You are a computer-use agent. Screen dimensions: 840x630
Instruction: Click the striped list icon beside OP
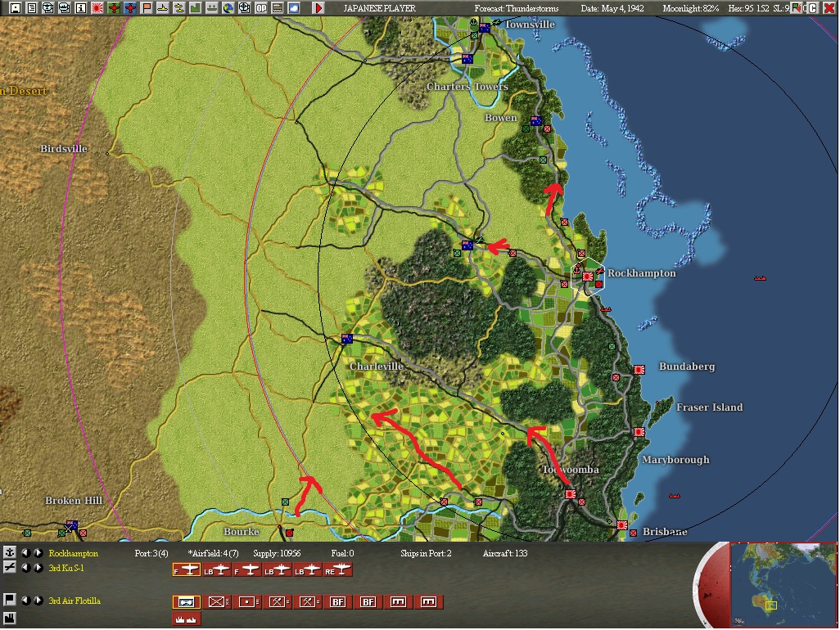pyautogui.click(x=278, y=8)
